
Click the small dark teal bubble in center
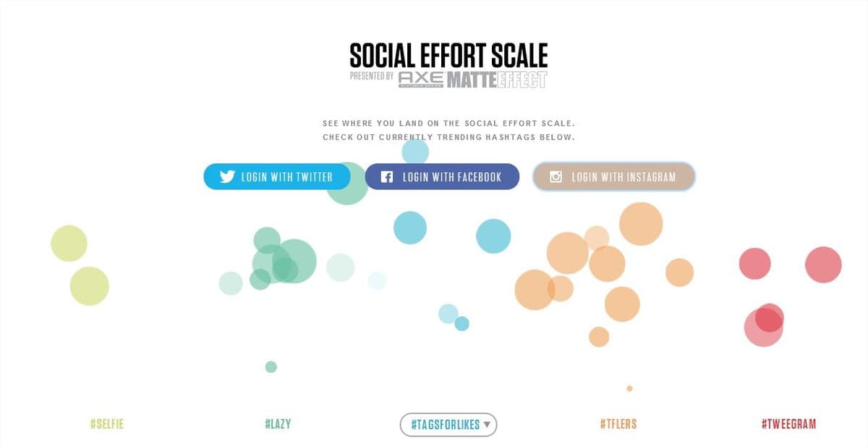(461, 324)
